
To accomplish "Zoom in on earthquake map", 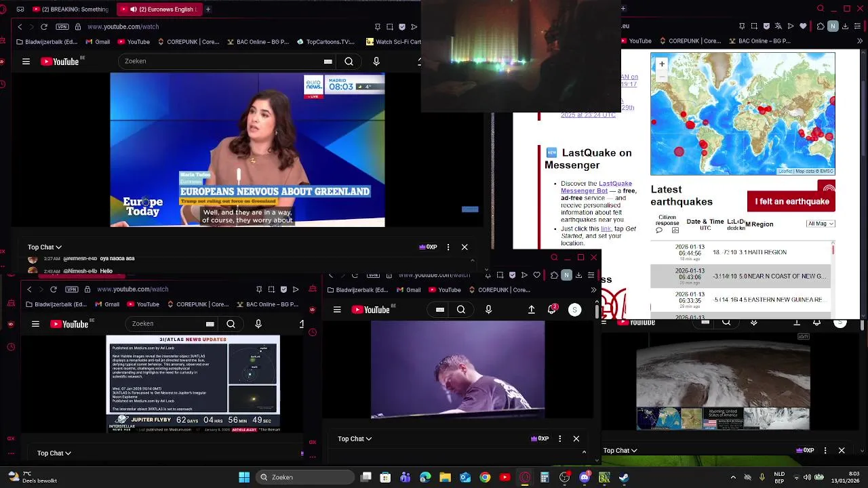I will pos(662,64).
